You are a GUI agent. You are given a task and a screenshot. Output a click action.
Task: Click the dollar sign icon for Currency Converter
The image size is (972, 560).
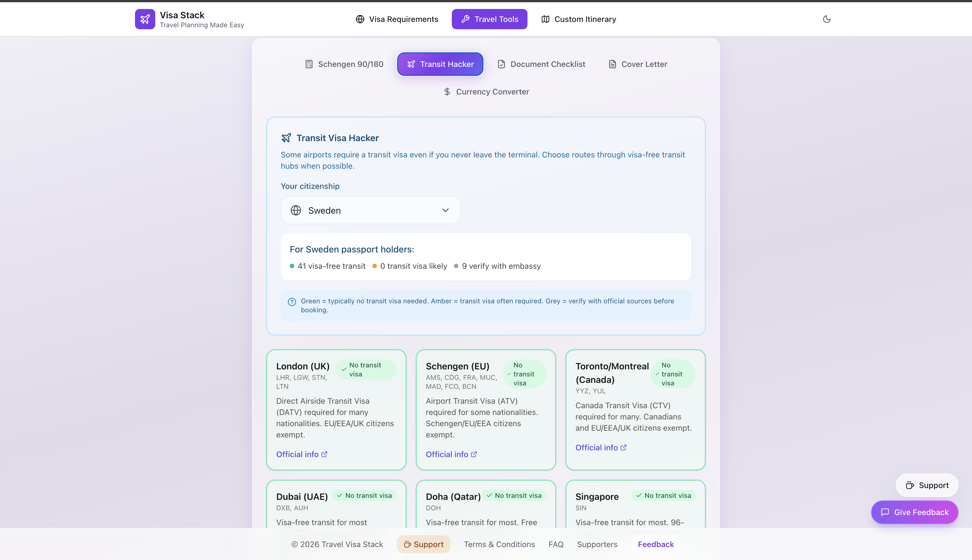(447, 92)
